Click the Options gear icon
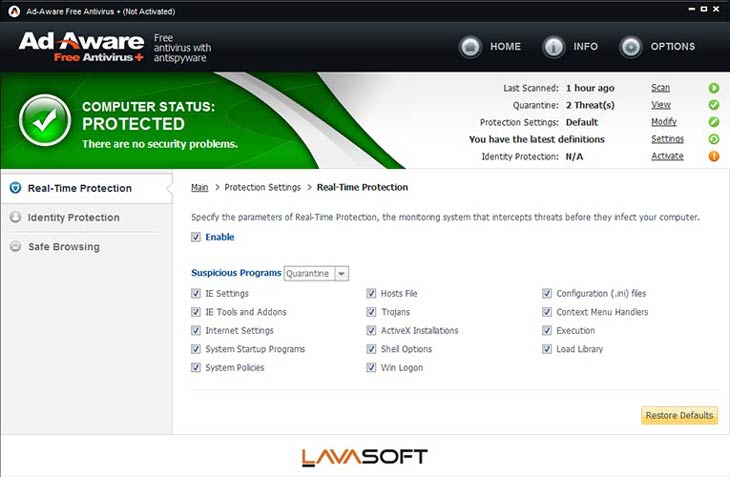The image size is (730, 477). point(631,47)
